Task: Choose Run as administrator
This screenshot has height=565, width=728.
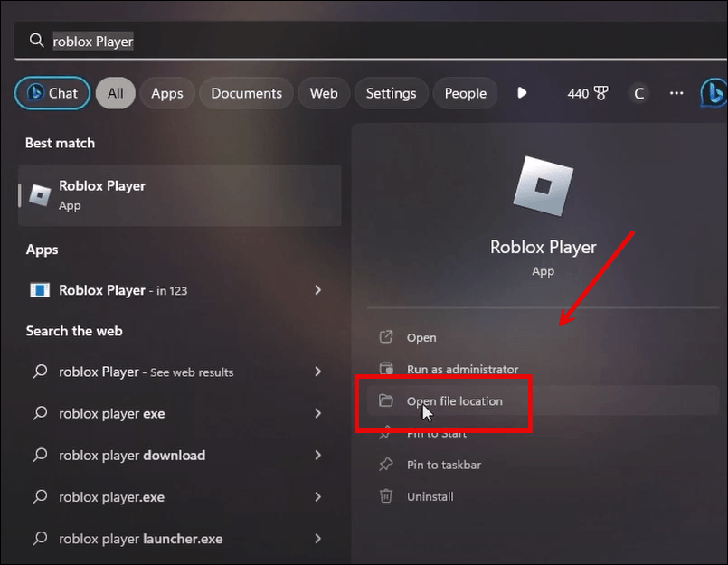Action: (462, 369)
